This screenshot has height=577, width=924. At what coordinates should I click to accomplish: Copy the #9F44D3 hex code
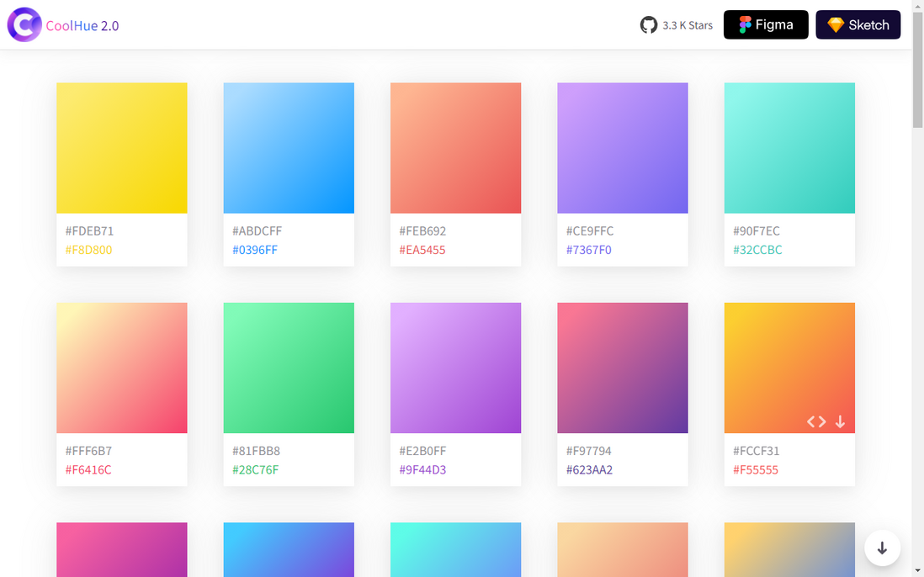click(x=422, y=470)
